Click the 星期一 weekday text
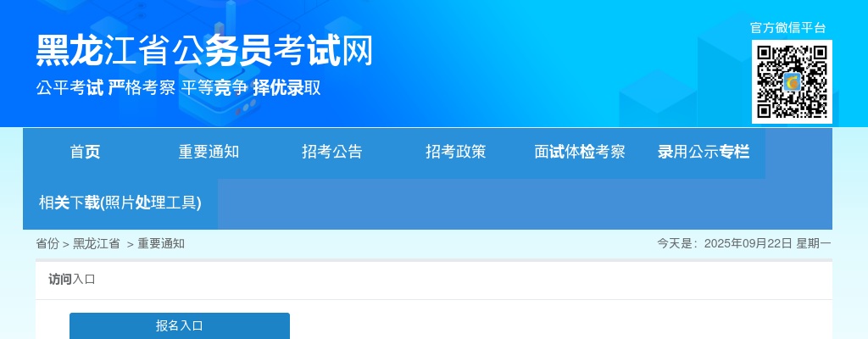 (814, 244)
